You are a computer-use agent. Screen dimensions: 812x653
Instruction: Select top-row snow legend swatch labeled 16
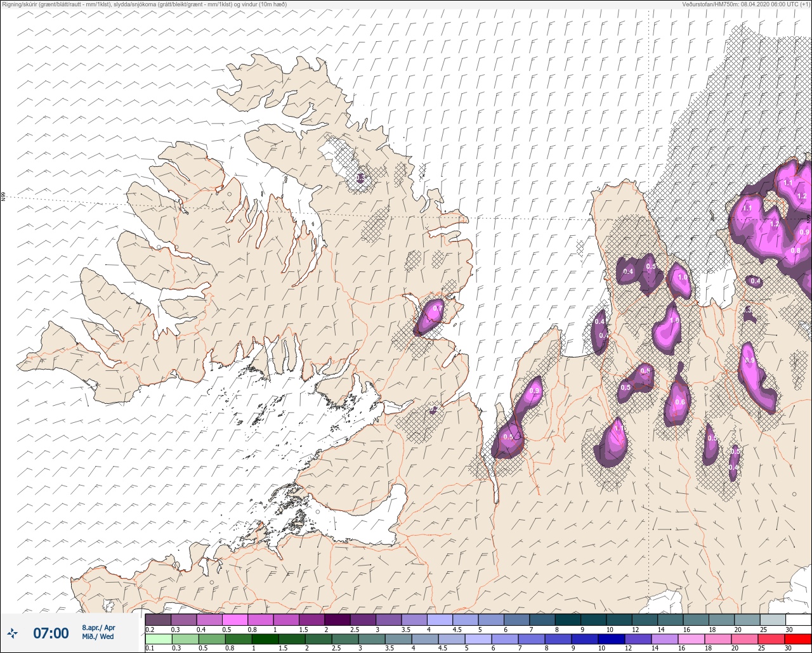696,619
